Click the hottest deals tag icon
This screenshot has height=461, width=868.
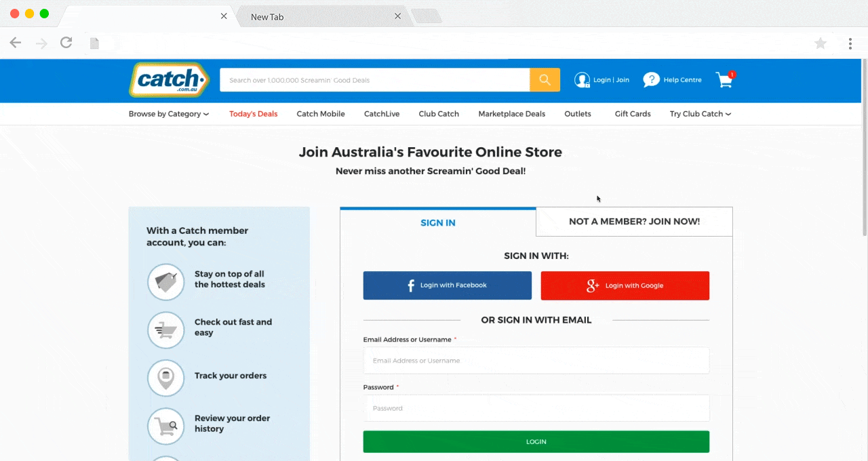pos(166,282)
